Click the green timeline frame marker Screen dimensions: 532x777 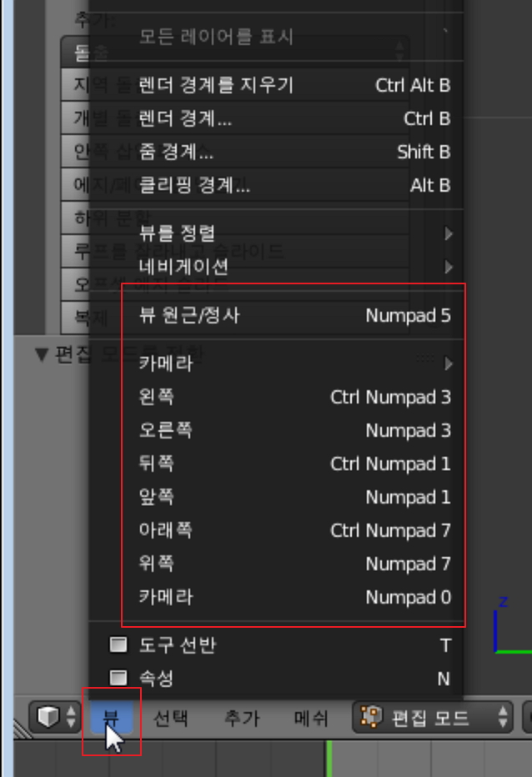[329, 758]
